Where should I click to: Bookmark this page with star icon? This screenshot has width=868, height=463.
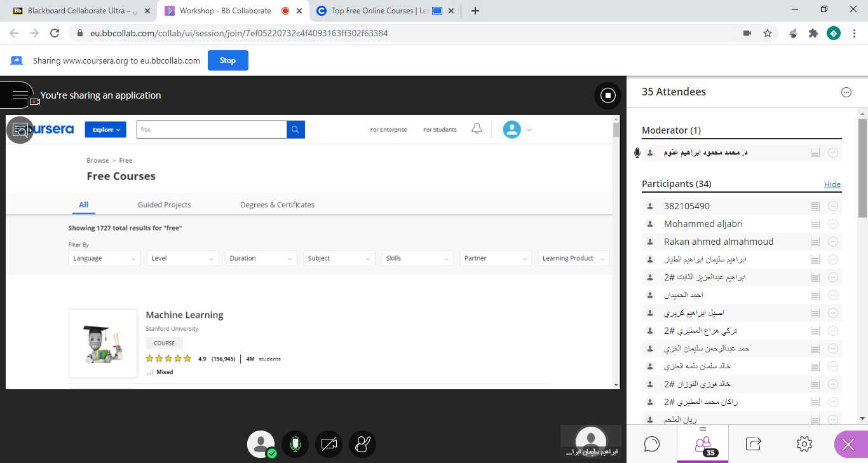pyautogui.click(x=768, y=33)
